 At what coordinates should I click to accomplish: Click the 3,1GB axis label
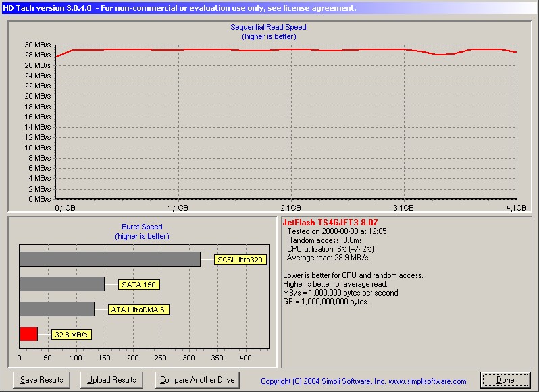tap(403, 208)
